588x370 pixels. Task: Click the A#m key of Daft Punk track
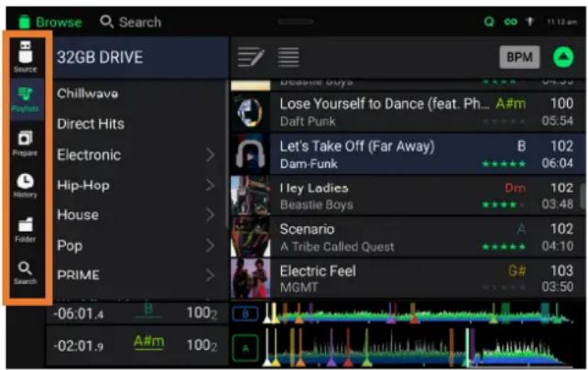click(510, 103)
